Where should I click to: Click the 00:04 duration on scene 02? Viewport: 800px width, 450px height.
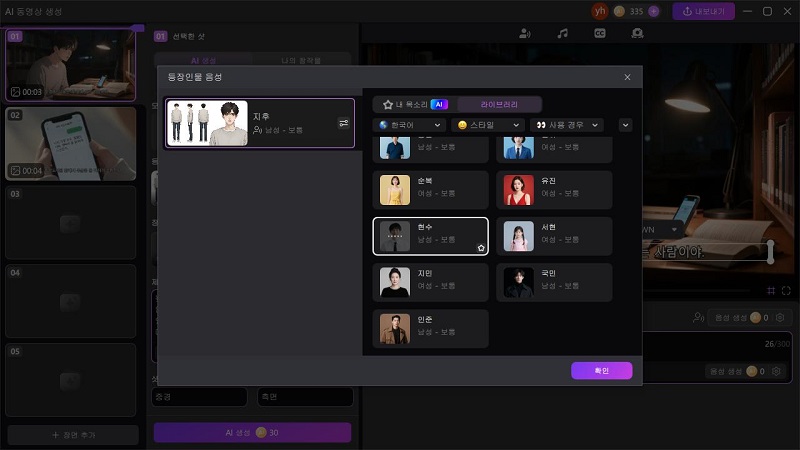pos(27,170)
